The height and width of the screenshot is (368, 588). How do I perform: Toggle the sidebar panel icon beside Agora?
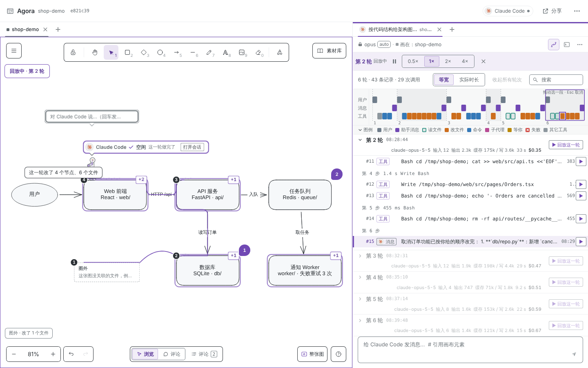(x=10, y=11)
